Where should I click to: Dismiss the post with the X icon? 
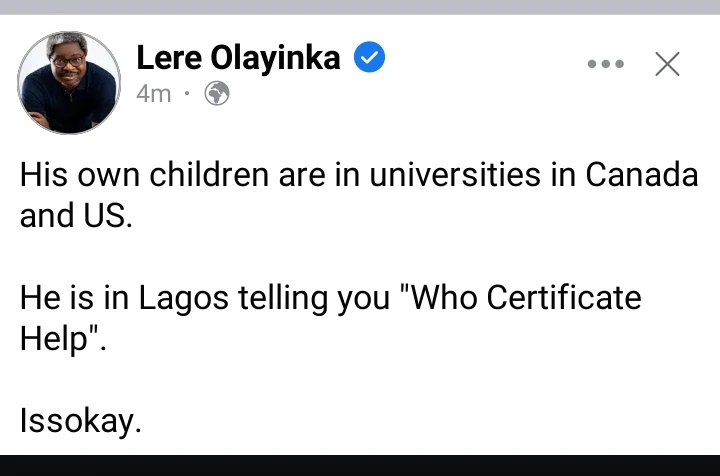pos(667,64)
